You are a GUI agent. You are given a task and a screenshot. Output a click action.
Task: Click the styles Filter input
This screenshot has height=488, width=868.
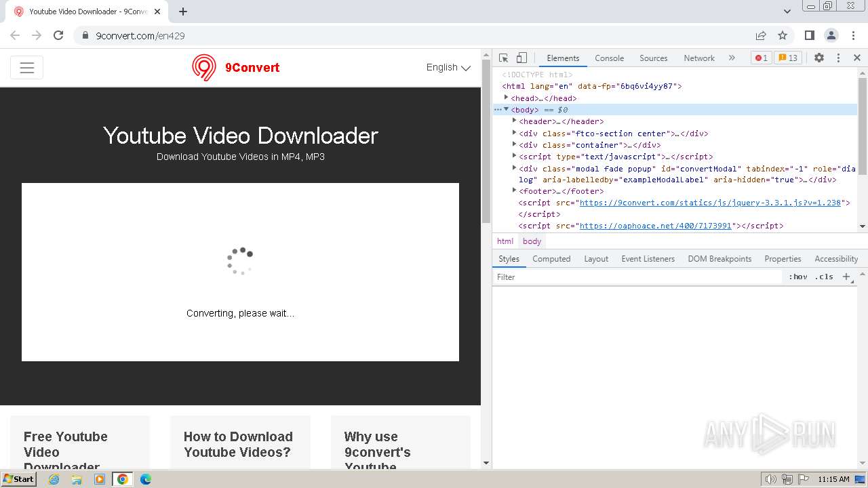click(x=637, y=277)
